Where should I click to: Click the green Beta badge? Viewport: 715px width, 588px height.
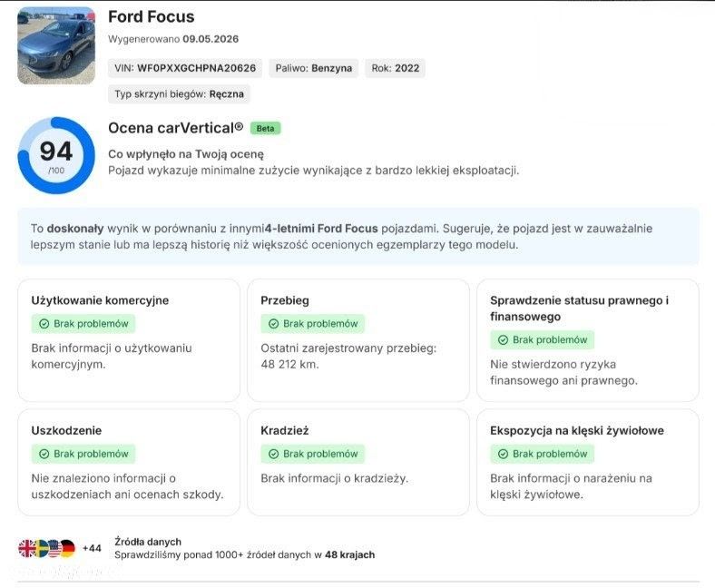pyautogui.click(x=265, y=129)
